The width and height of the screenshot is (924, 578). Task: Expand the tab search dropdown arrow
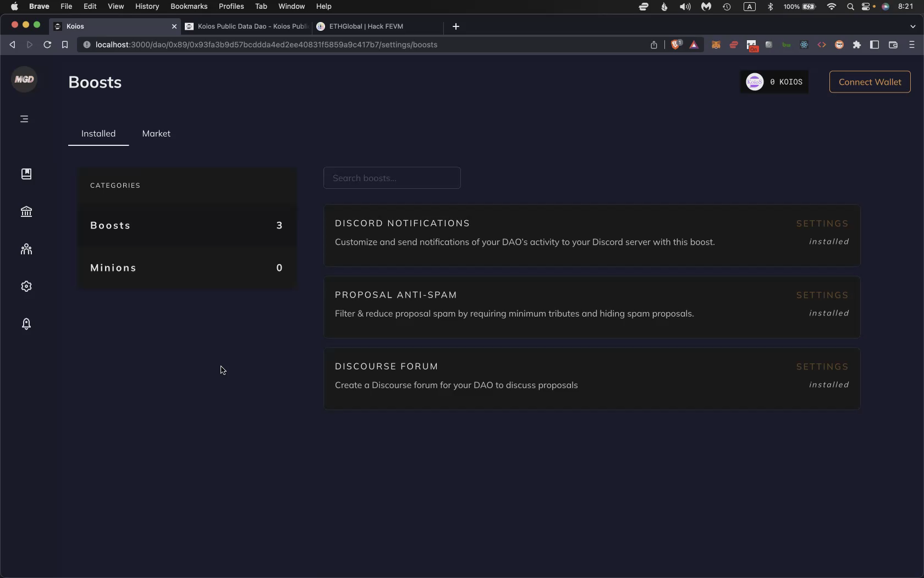tap(913, 26)
